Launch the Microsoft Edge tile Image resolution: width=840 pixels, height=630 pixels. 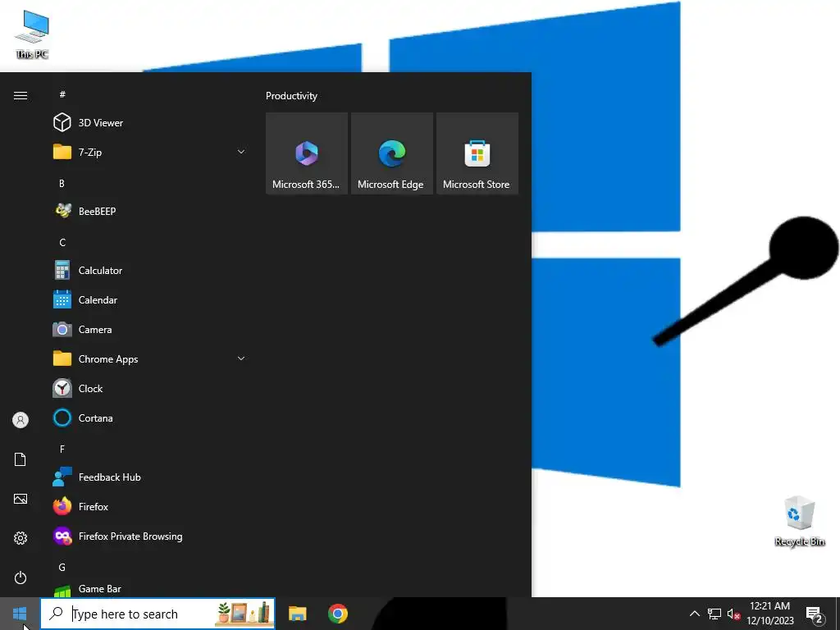[391, 153]
